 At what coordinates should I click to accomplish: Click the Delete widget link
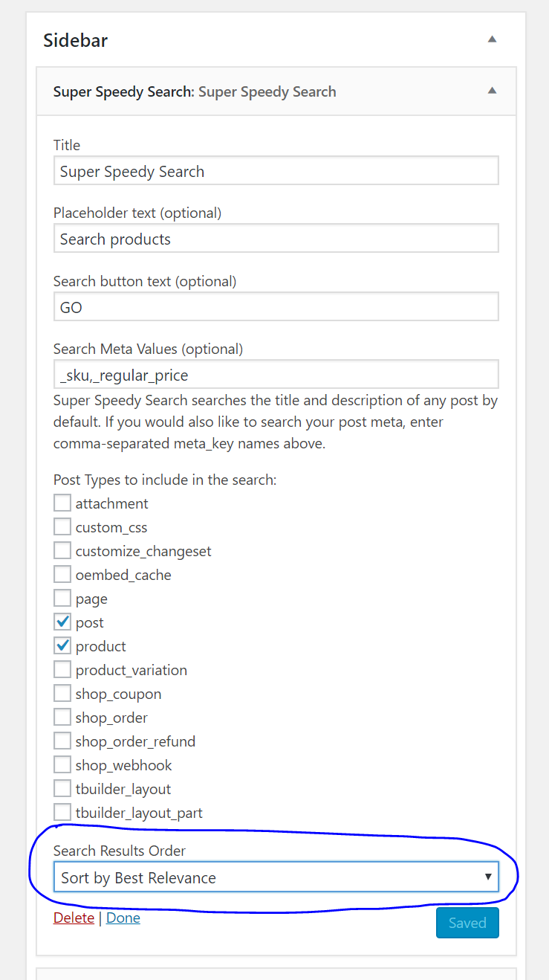pos(74,918)
